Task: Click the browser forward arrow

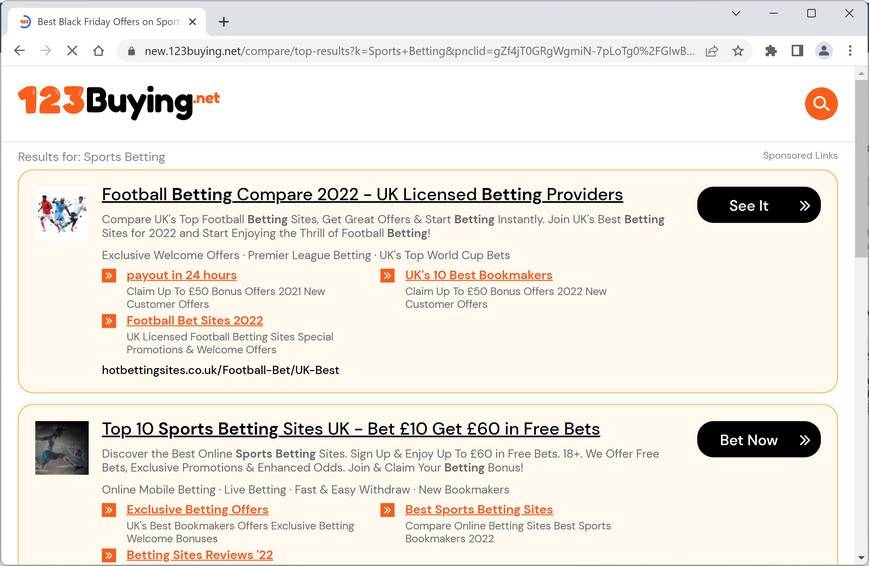Action: click(x=46, y=51)
